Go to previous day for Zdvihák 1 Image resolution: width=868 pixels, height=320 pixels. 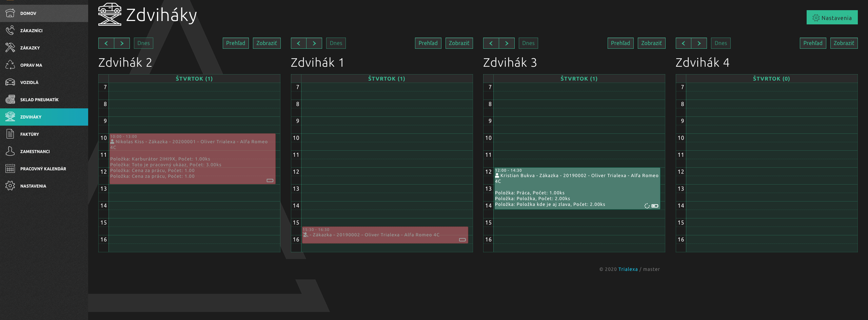[298, 43]
